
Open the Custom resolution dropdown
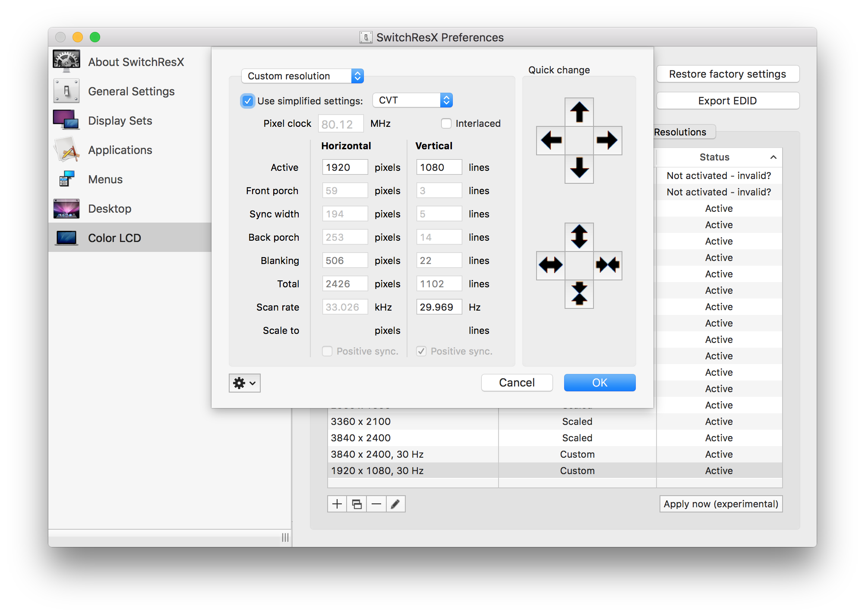coord(302,76)
